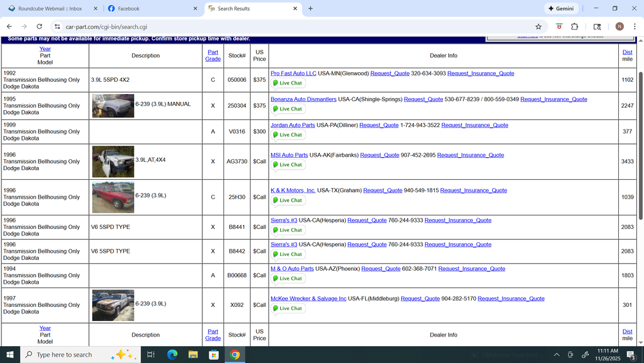Open Bonanza Auto Dismantlers dealer link
The image size is (644, 363).
[x=303, y=99]
